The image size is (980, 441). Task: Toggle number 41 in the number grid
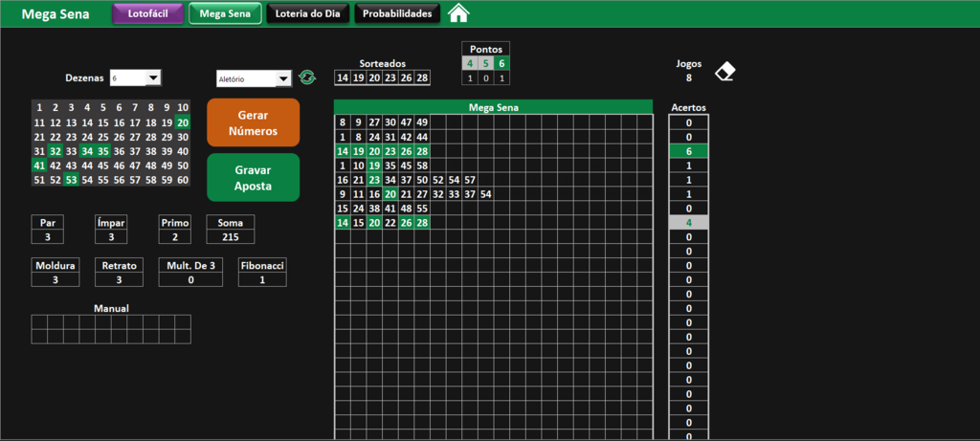point(39,165)
